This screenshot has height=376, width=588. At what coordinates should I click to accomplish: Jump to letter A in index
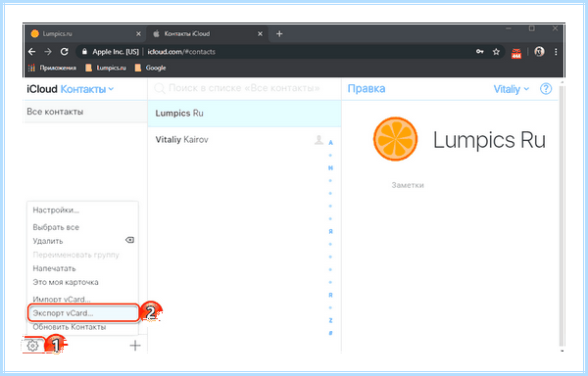pyautogui.click(x=331, y=143)
